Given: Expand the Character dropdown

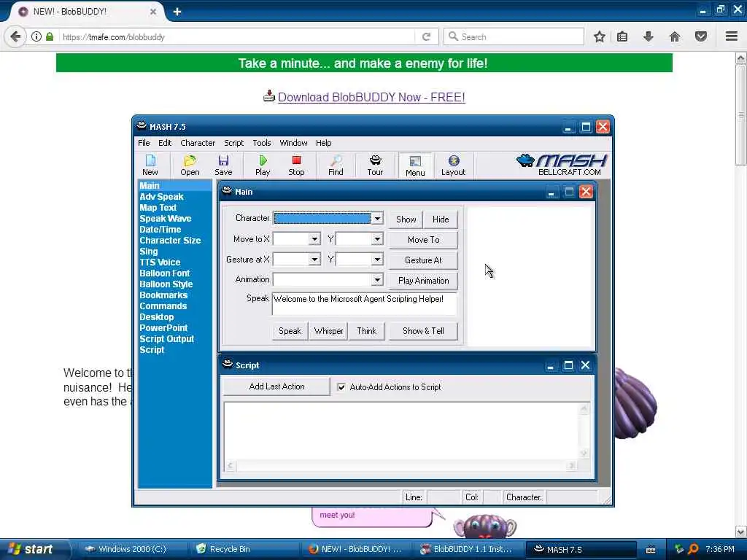Looking at the screenshot, I should tap(377, 219).
